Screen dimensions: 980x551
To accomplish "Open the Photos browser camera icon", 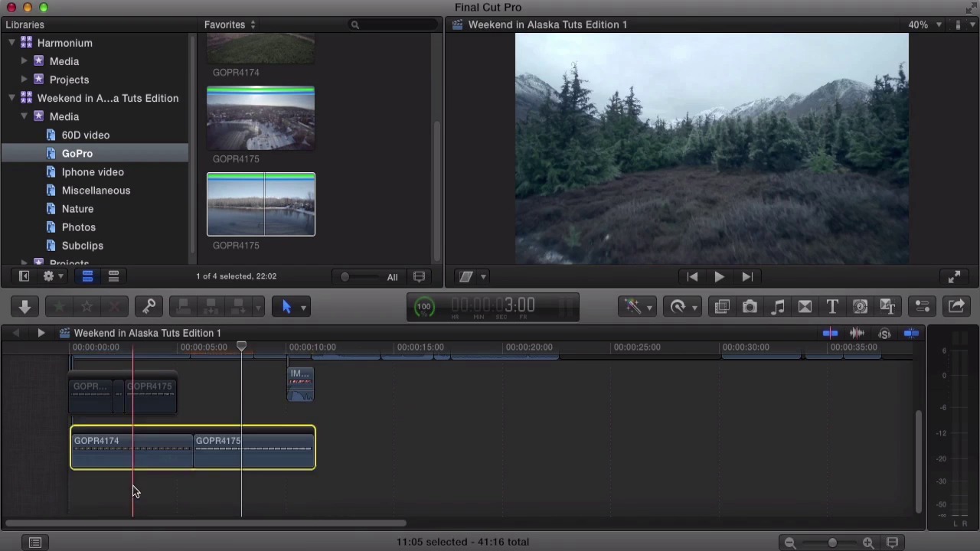I will (750, 307).
